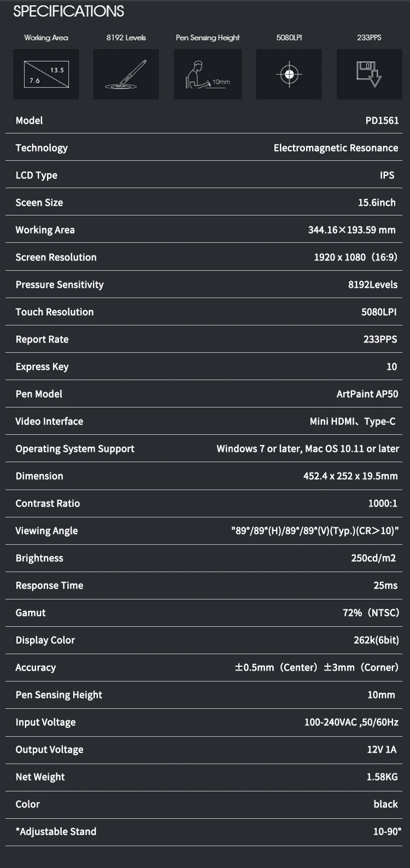The width and height of the screenshot is (410, 868).
Task: Click the Viewing Angle row label
Action: coord(46,531)
